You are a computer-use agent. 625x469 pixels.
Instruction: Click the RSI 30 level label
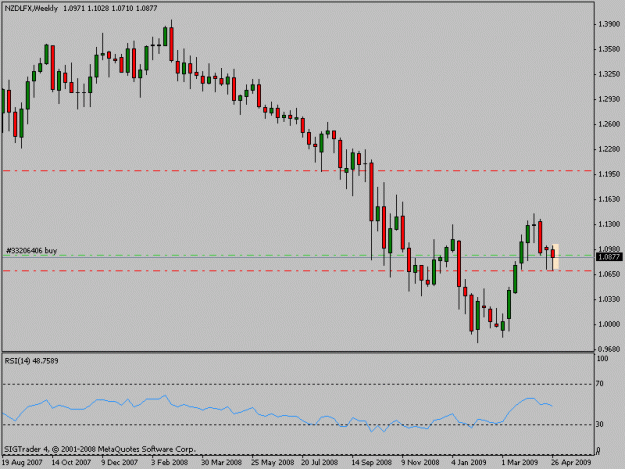599,424
